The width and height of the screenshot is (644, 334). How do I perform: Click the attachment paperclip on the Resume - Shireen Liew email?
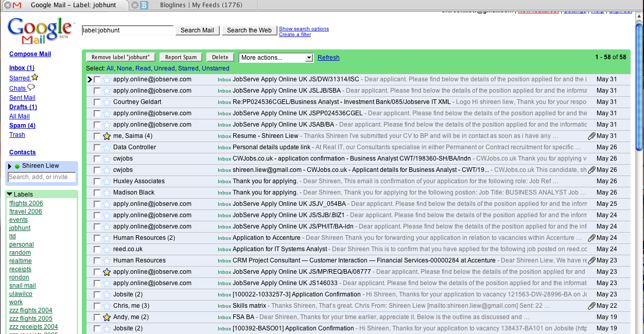tap(591, 136)
